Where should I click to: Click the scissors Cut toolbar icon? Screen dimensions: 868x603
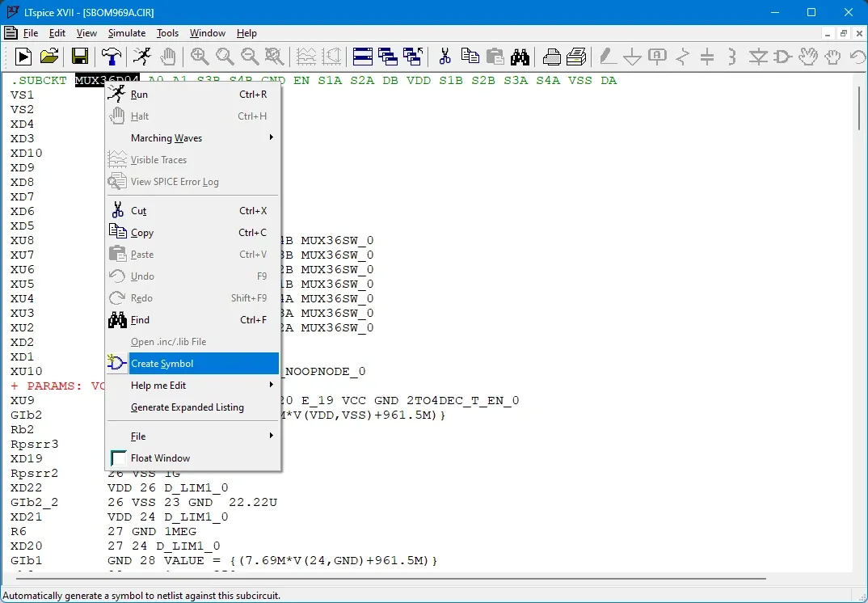pyautogui.click(x=445, y=57)
